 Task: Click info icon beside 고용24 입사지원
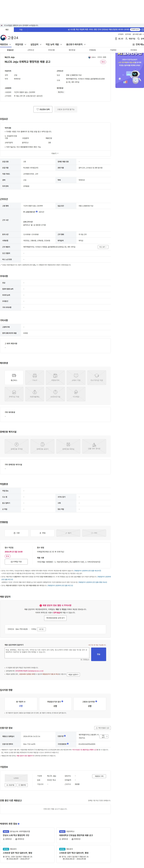click(x=96, y=702)
